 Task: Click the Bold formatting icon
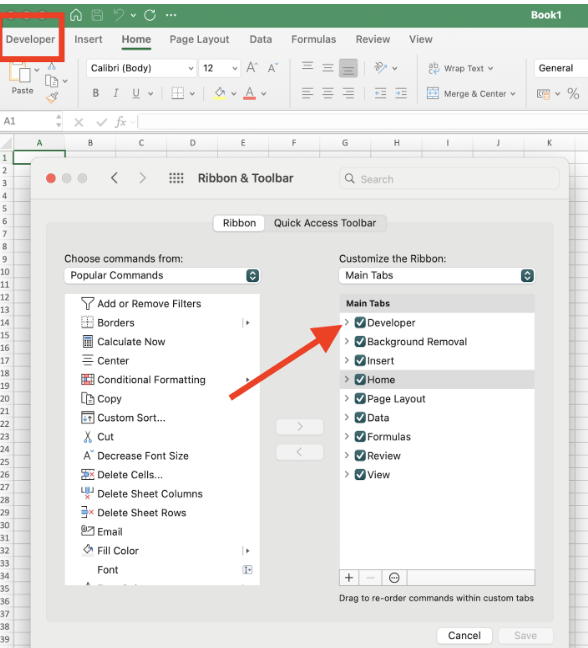pos(95,93)
